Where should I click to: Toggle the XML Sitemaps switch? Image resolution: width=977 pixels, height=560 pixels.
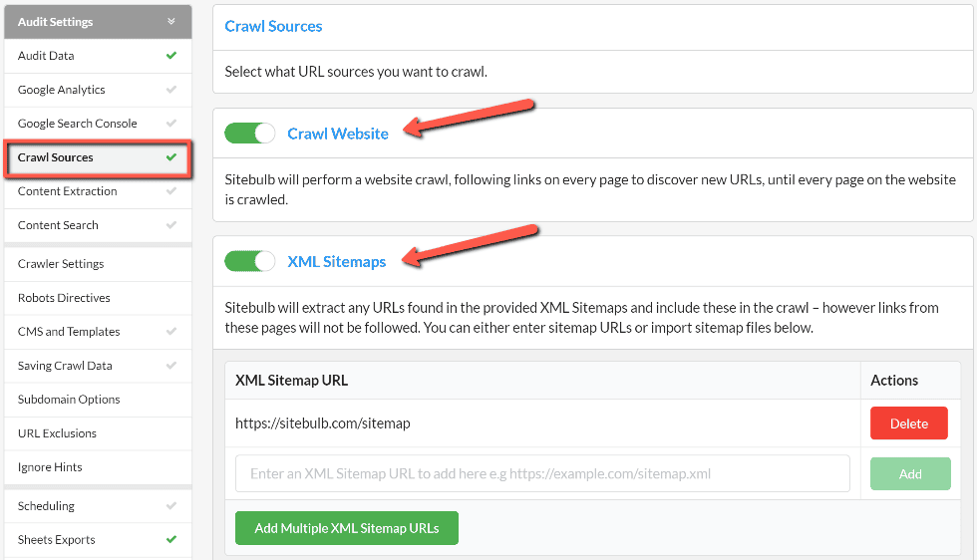point(250,261)
